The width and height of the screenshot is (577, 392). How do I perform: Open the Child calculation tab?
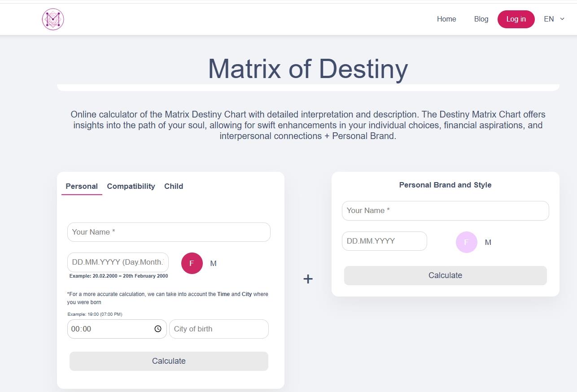pyautogui.click(x=174, y=186)
